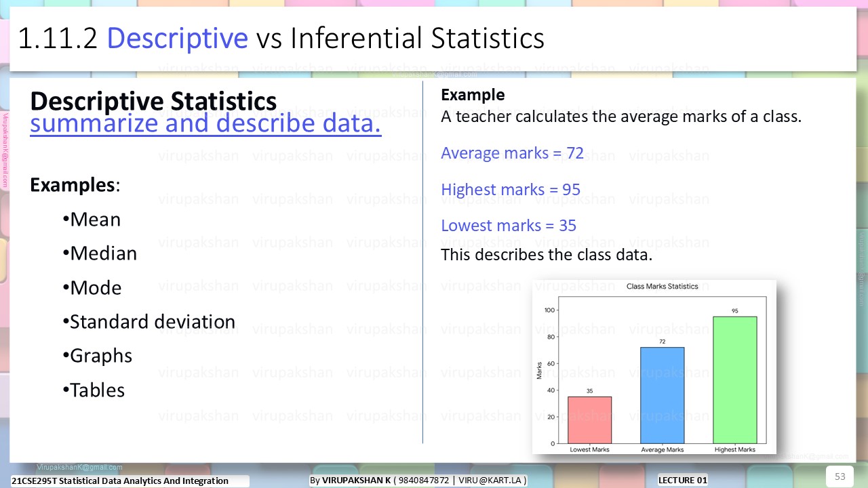The height and width of the screenshot is (488, 868).
Task: Click the y-axis tick label 100
Action: 550,310
